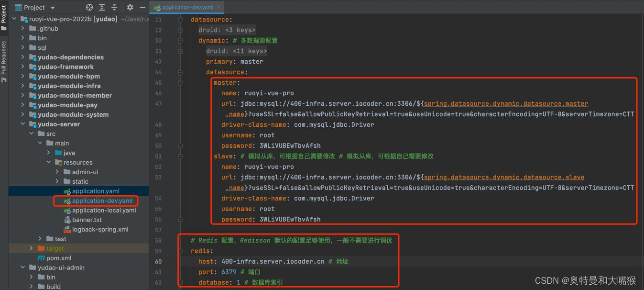Select application-local.yaml in the project tree
Screen dimensions: 644x290
pos(103,210)
